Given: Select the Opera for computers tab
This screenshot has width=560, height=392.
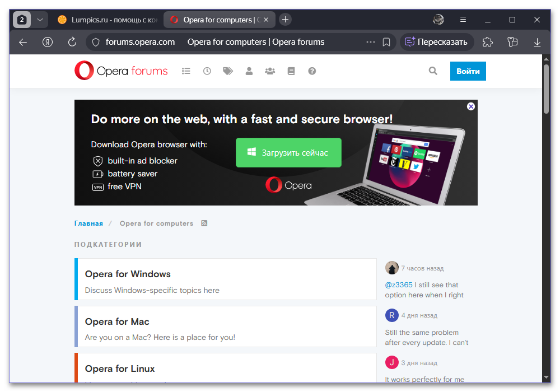Looking at the screenshot, I should (x=220, y=20).
